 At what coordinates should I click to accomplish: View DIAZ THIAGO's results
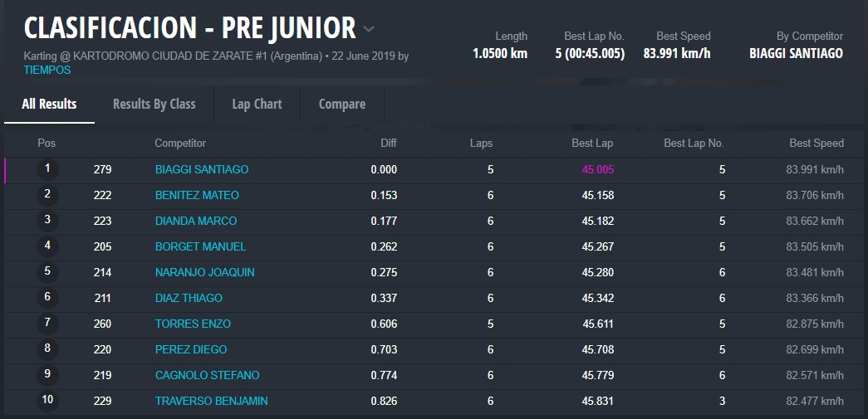pyautogui.click(x=189, y=298)
